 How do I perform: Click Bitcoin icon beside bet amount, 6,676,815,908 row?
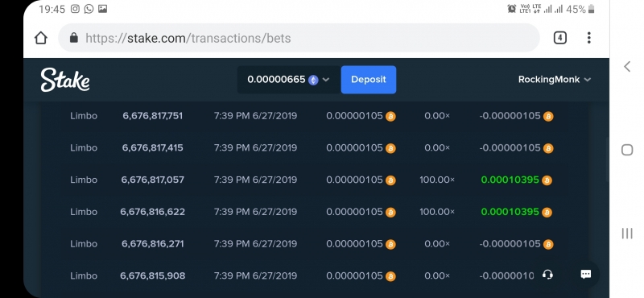tap(390, 276)
